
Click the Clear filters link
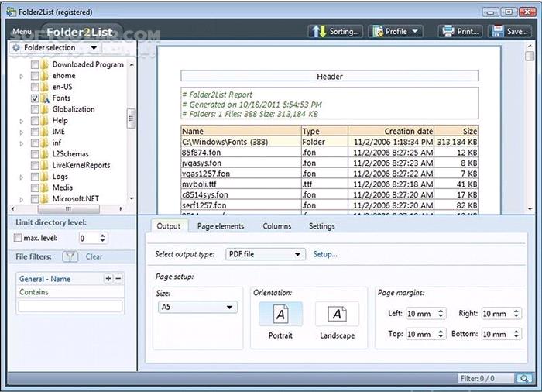tap(94, 256)
